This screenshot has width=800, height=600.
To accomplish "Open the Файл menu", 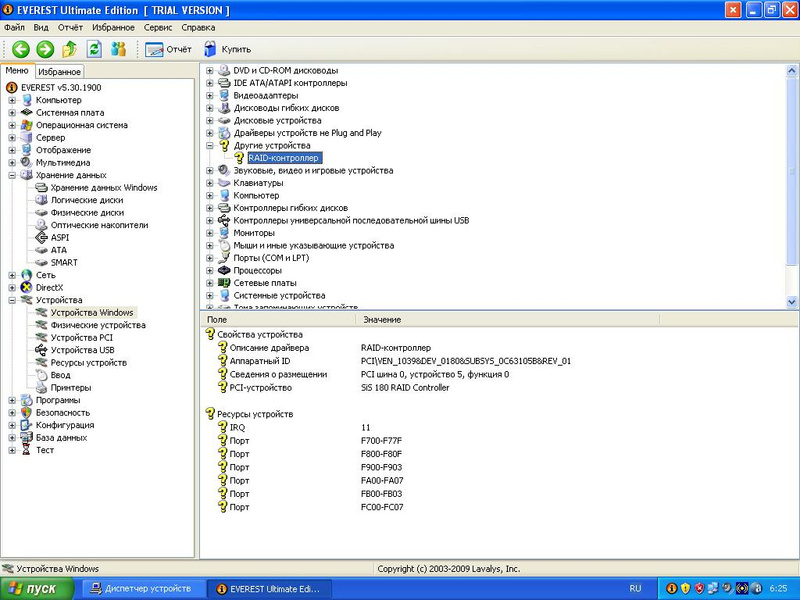I will pyautogui.click(x=15, y=28).
